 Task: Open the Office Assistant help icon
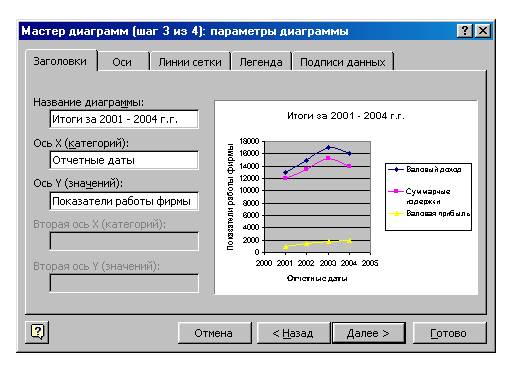[37, 332]
